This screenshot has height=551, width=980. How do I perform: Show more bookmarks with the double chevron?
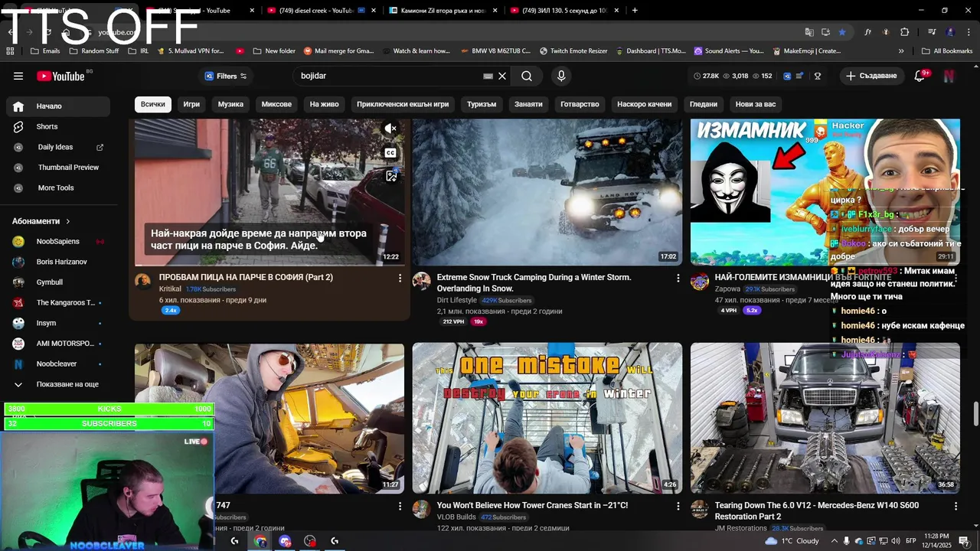(901, 51)
